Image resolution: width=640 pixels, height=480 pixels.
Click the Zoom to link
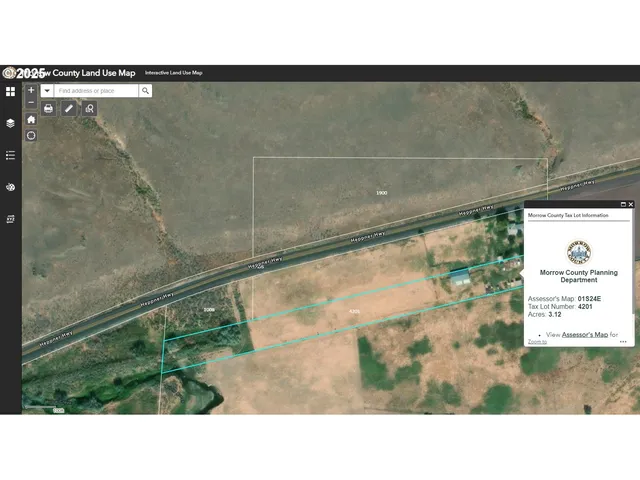pos(537,342)
